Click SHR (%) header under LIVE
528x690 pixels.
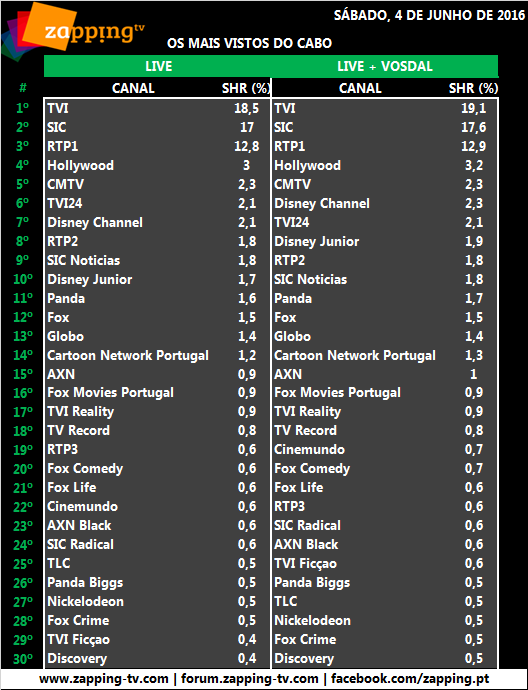tap(246, 88)
